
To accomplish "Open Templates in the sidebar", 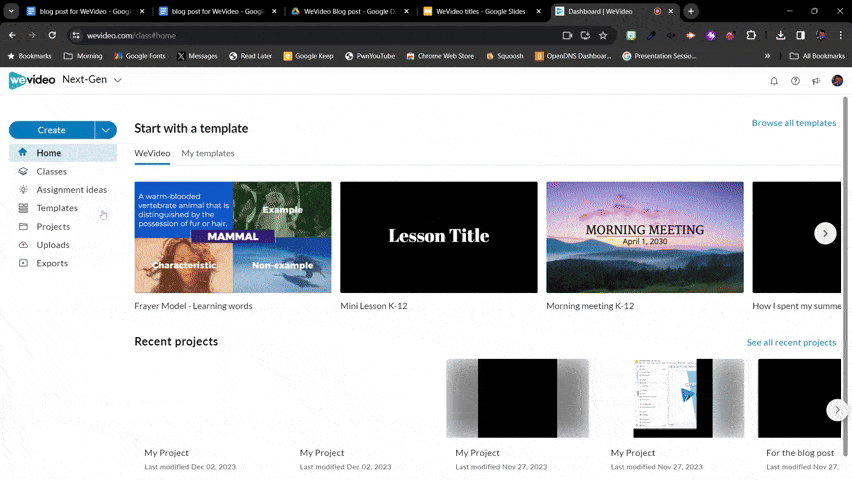I will pos(57,208).
